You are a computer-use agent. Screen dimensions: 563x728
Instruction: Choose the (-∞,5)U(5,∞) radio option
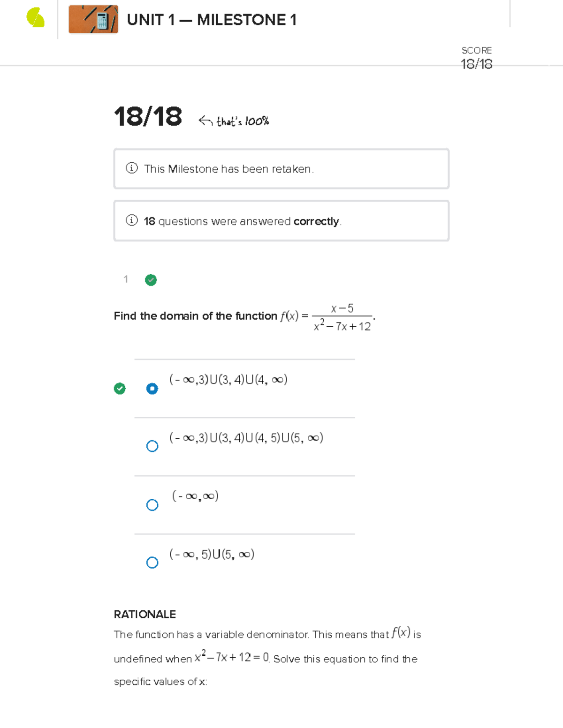tap(152, 563)
